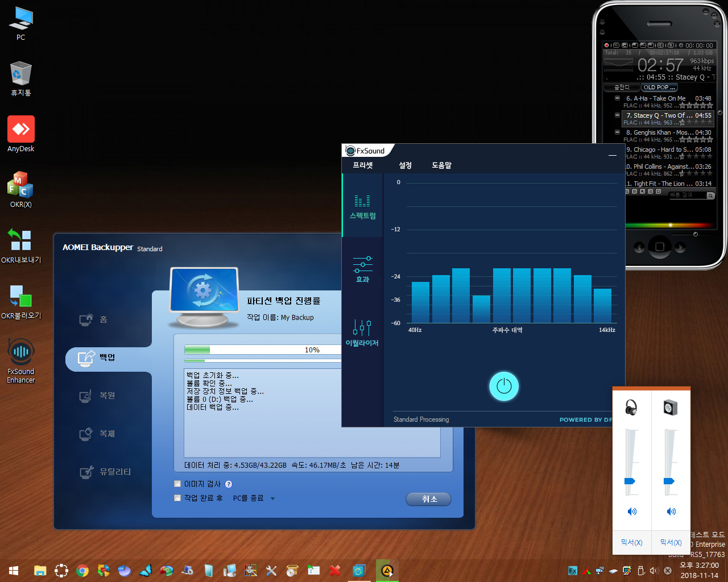The width and height of the screenshot is (728, 582).
Task: Launch AnyDesk from the desktop
Action: pyautogui.click(x=21, y=134)
